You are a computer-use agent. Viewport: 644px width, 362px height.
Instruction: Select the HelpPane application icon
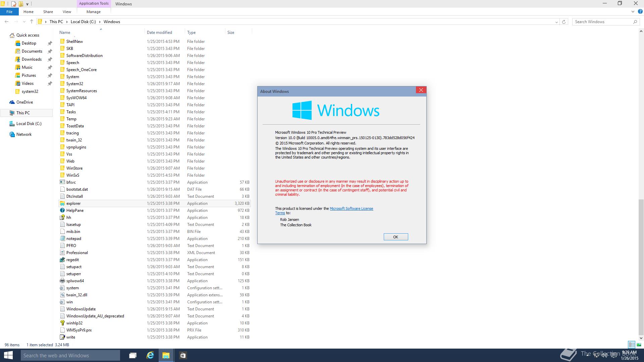pos(62,210)
